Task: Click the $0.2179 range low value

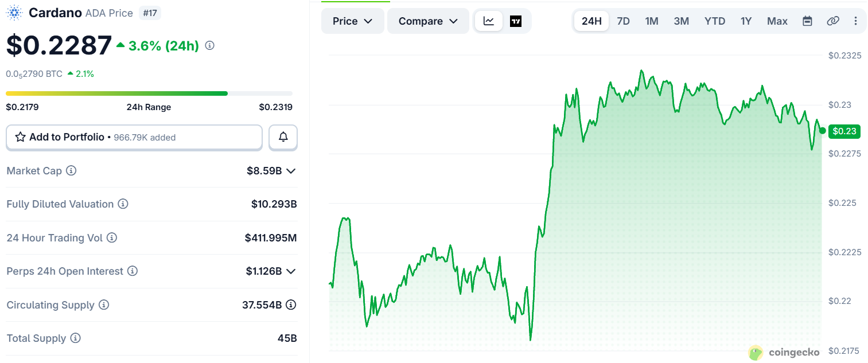Action: [x=22, y=107]
